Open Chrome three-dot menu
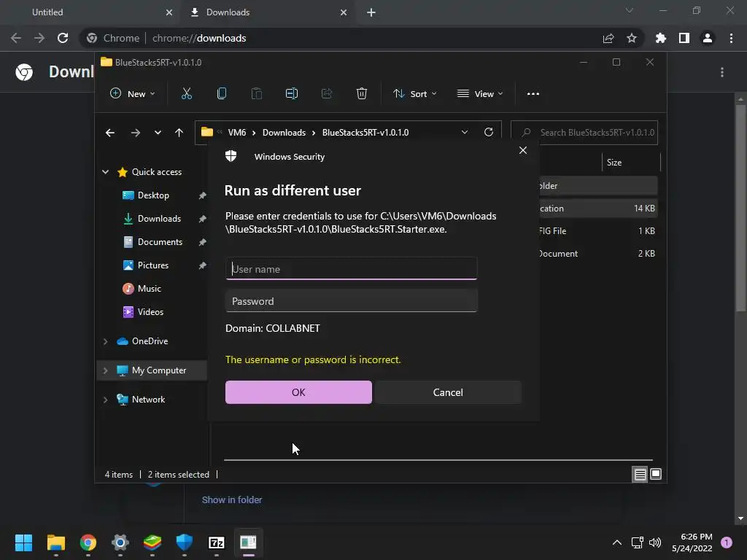747x560 pixels. 731,38
